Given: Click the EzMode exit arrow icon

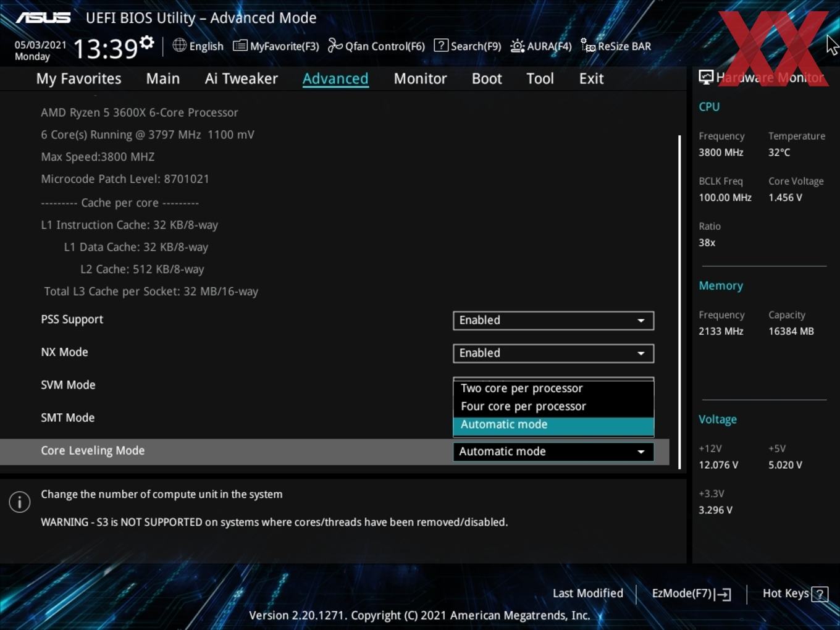Looking at the screenshot, I should tap(723, 594).
